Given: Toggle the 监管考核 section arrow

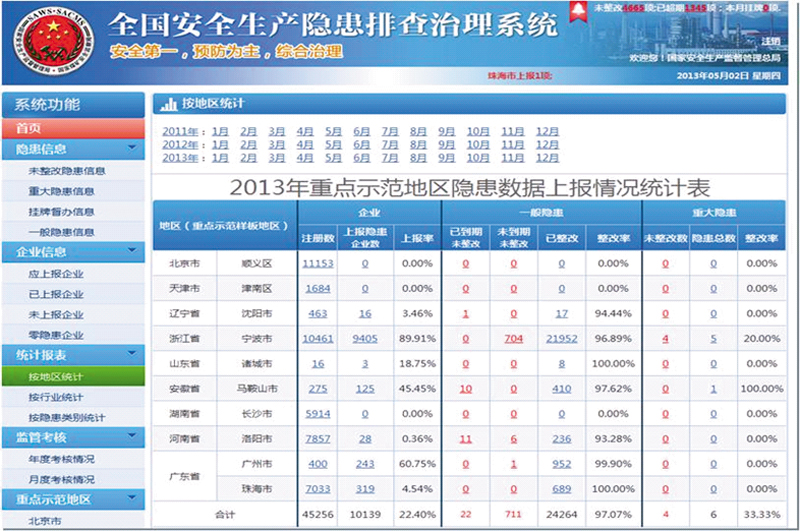Looking at the screenshot, I should pos(132,436).
